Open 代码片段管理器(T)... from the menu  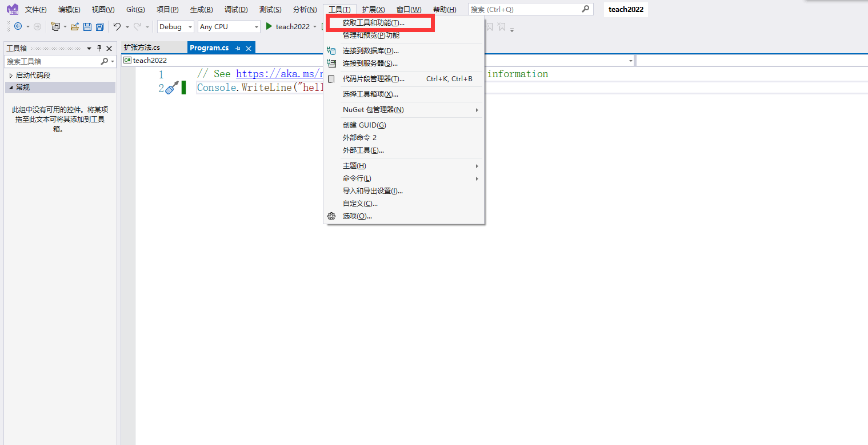click(404, 79)
